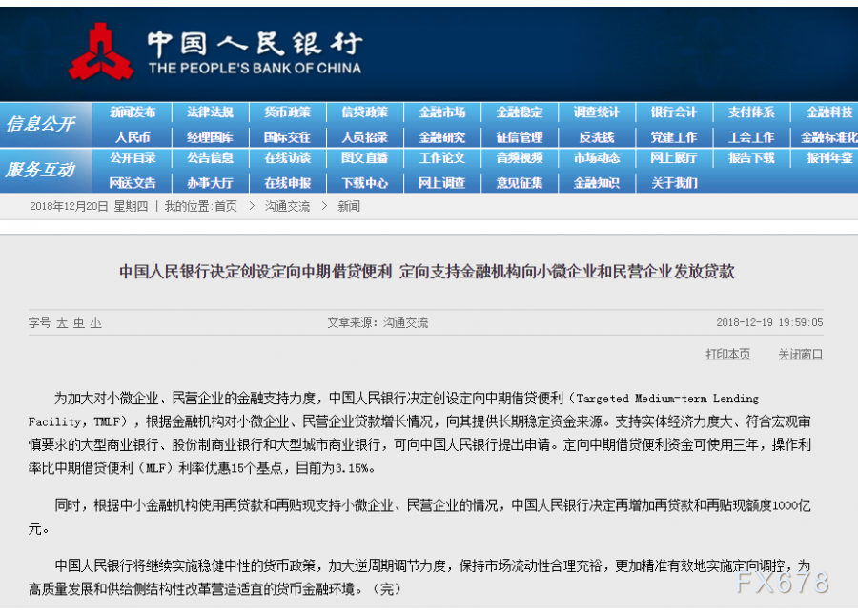Open the 新闻发布 menu item
858x616 pixels.
click(x=133, y=113)
